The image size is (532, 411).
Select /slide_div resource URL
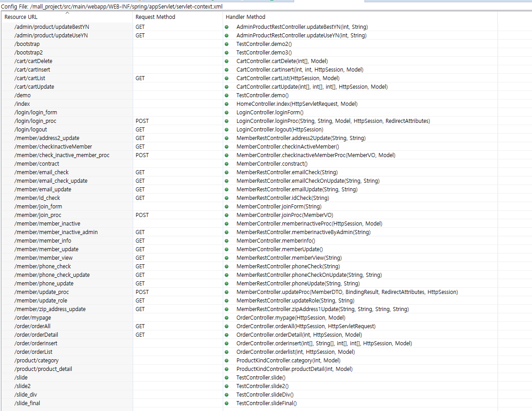pyautogui.click(x=26, y=395)
